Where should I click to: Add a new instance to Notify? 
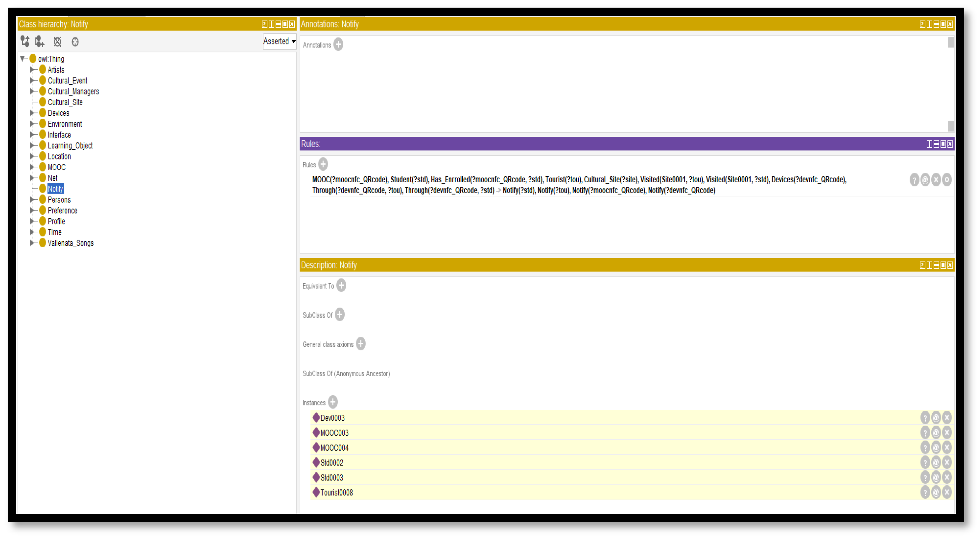tap(333, 402)
